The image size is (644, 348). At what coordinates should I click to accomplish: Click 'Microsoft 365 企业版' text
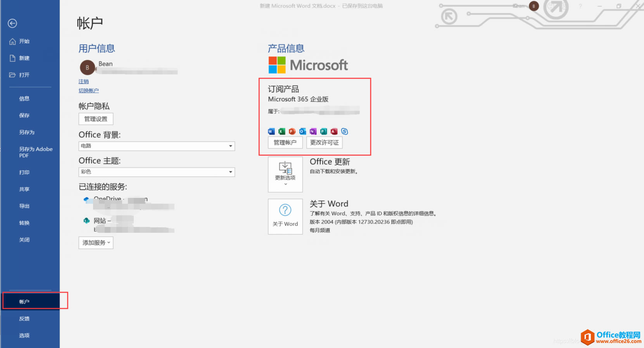tap(298, 99)
